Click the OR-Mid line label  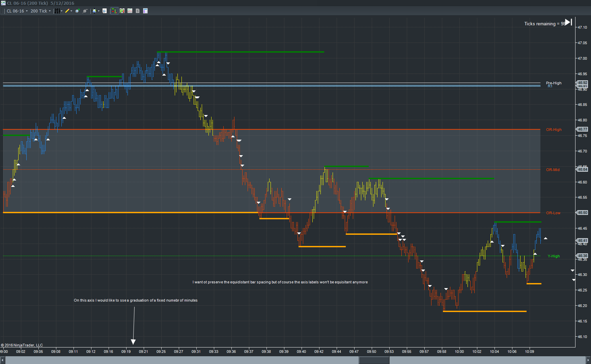click(553, 170)
